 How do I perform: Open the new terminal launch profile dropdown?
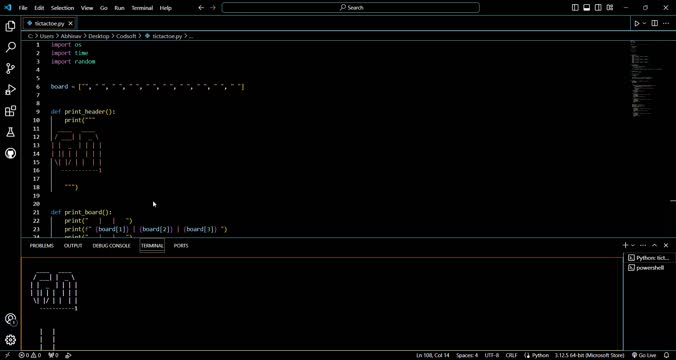tap(633, 245)
